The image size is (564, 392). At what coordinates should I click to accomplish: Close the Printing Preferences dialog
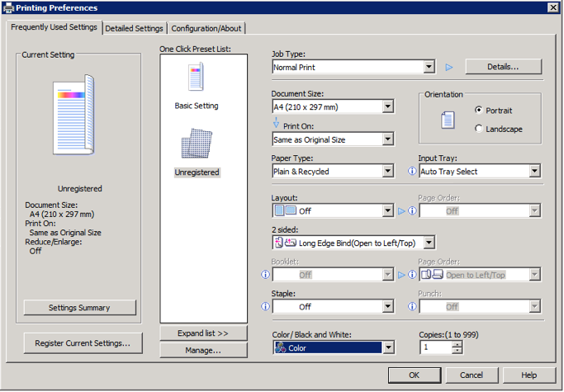pos(552,7)
